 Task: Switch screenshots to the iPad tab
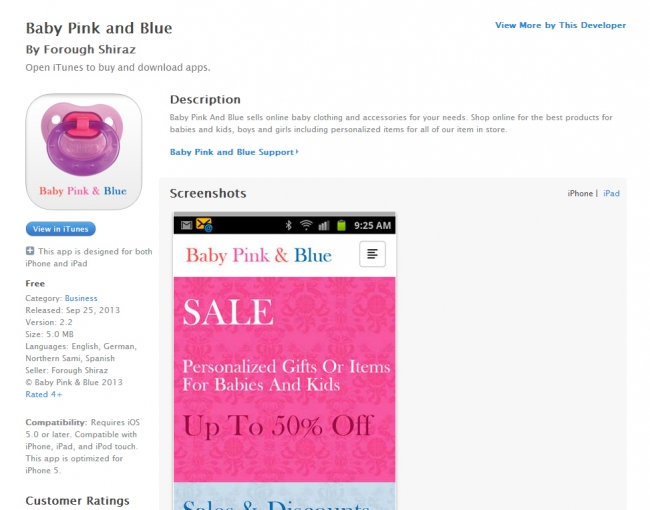[611, 193]
